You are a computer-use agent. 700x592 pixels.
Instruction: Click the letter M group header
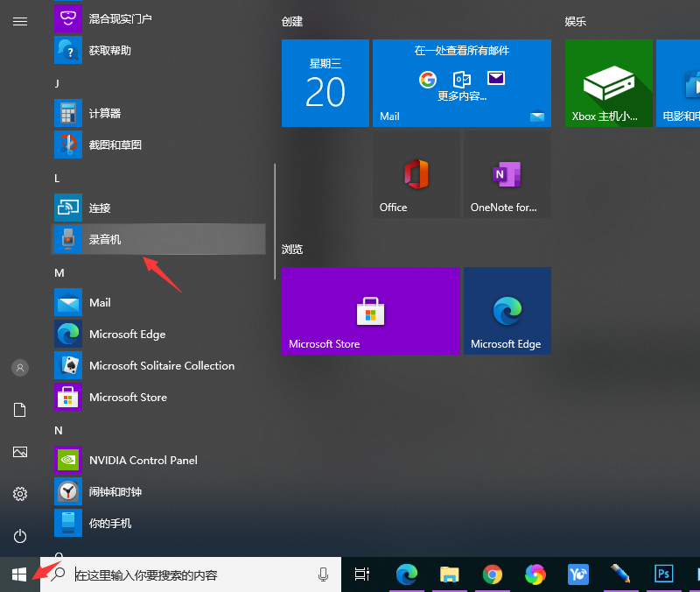(59, 272)
